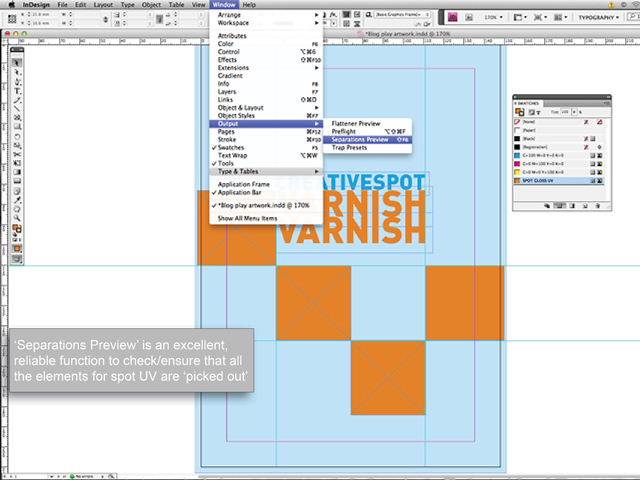Open the Help menu
The image size is (640, 480).
click(x=249, y=4)
